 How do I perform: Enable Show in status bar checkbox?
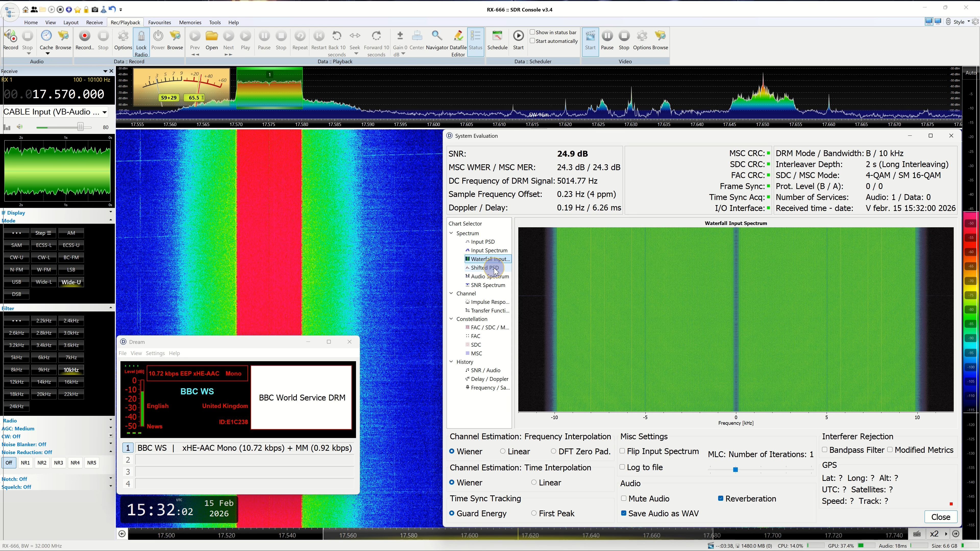[533, 32]
